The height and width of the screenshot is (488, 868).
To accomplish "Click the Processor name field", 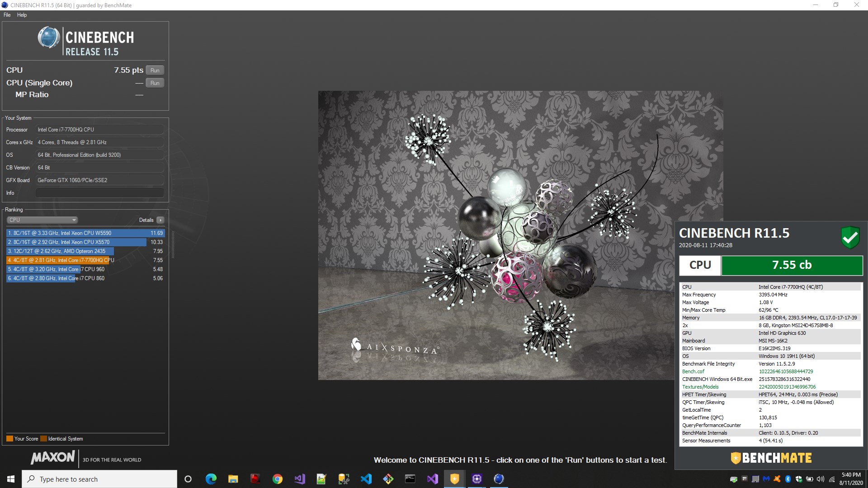I will [x=99, y=130].
